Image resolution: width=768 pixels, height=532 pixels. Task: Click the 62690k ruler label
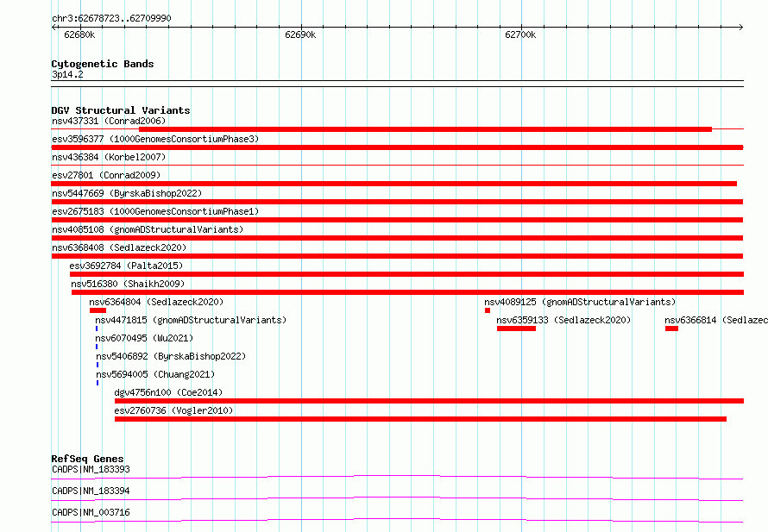pos(300,34)
